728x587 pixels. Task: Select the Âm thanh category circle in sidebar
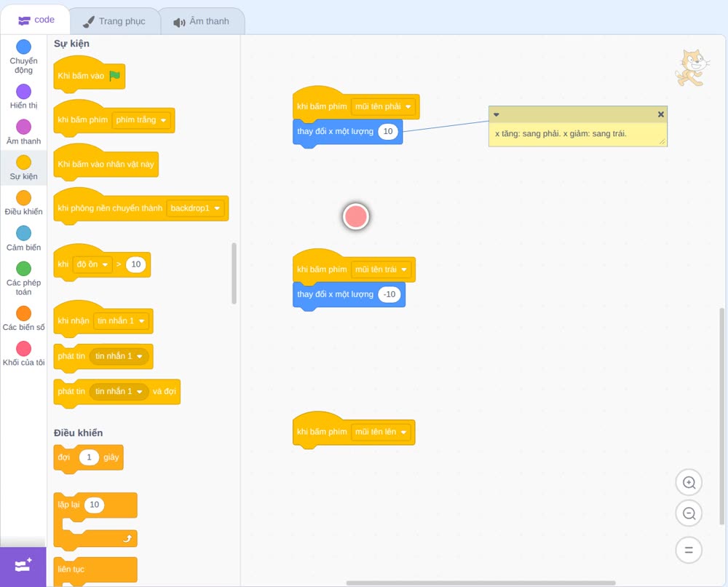pos(24,127)
